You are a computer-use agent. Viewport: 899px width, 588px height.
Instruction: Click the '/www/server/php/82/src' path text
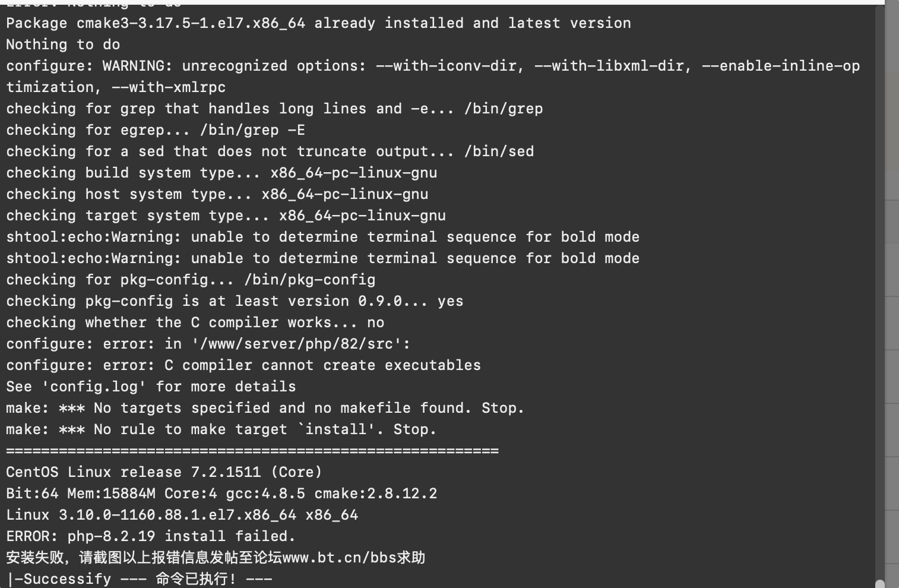click(296, 344)
